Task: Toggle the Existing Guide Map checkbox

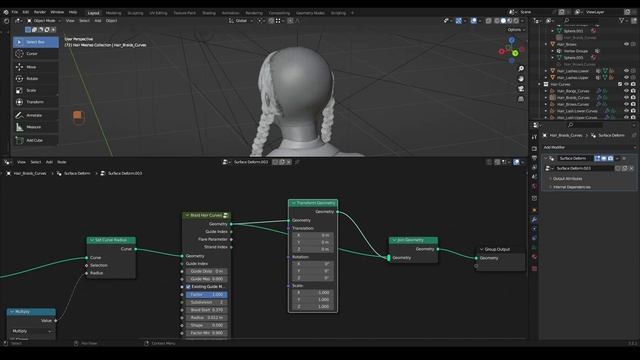Action: [188, 287]
